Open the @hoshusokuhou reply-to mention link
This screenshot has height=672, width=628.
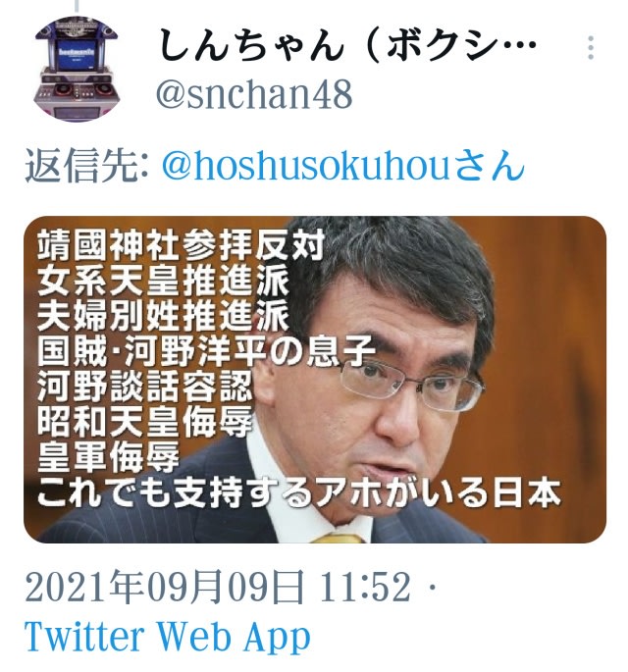point(343,165)
